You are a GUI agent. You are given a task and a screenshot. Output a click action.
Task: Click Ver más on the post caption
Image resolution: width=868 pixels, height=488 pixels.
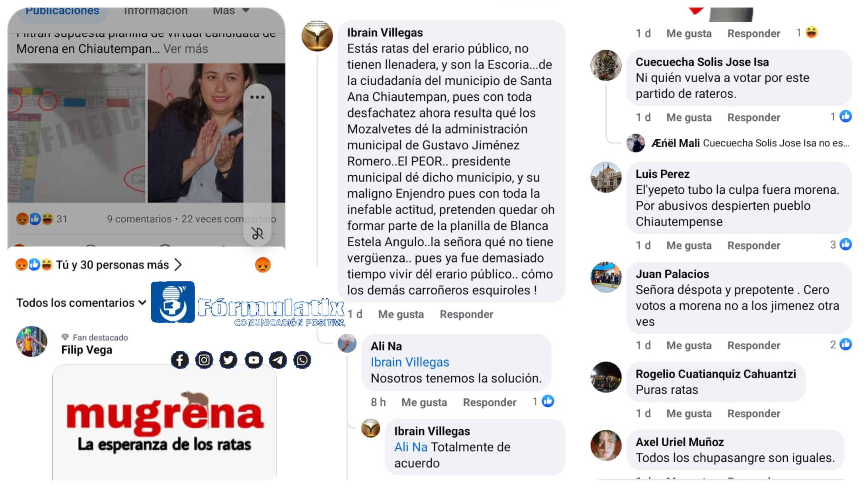(186, 49)
